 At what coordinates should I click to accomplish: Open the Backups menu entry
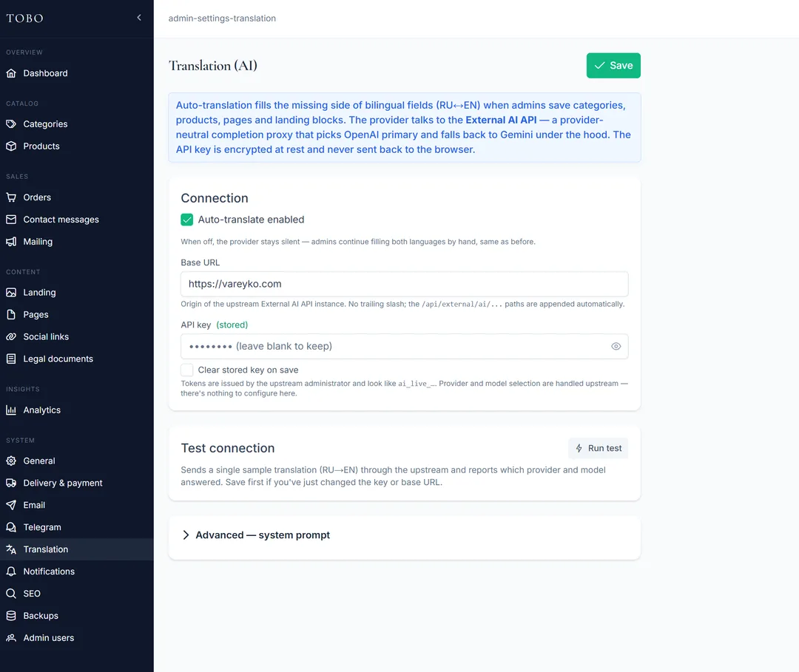click(76, 616)
